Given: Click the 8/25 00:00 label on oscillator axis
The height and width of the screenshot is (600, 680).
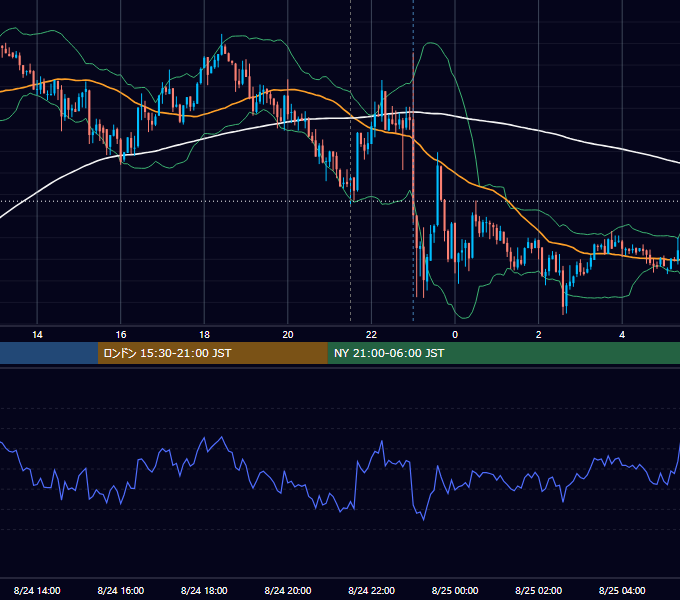Looking at the screenshot, I should pos(455,590).
